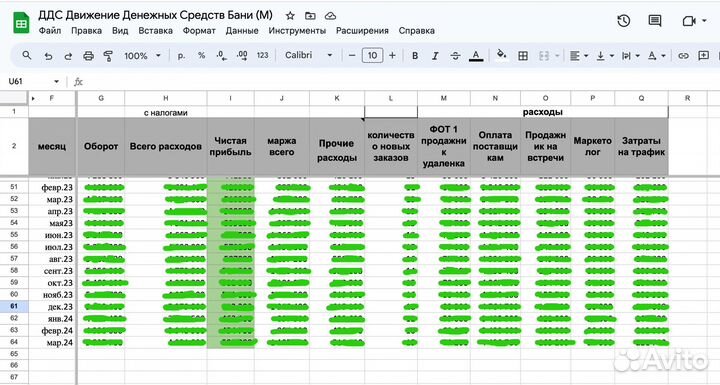Open the borders menu

point(523,56)
